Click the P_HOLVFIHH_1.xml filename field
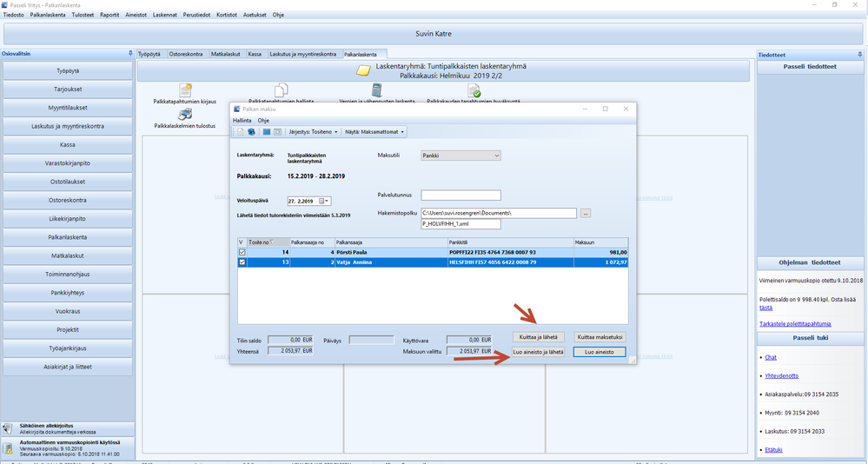Screen dimensions: 868x464 (461, 223)
